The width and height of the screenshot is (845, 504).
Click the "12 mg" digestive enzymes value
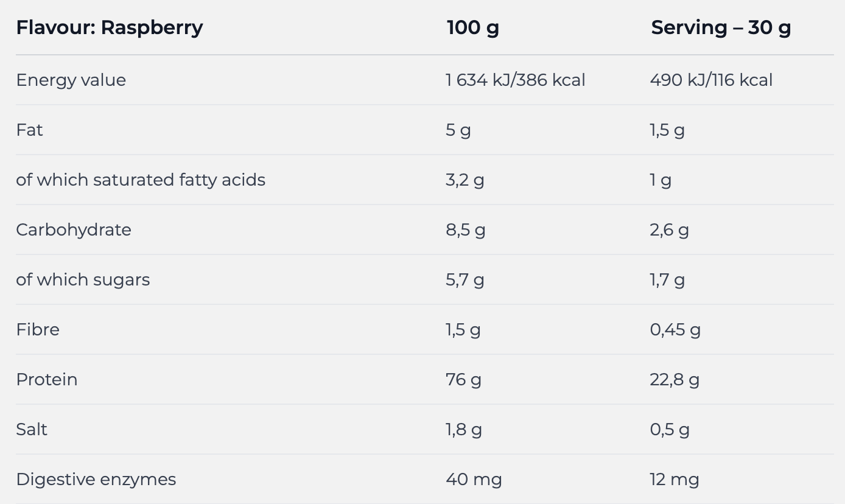click(675, 479)
